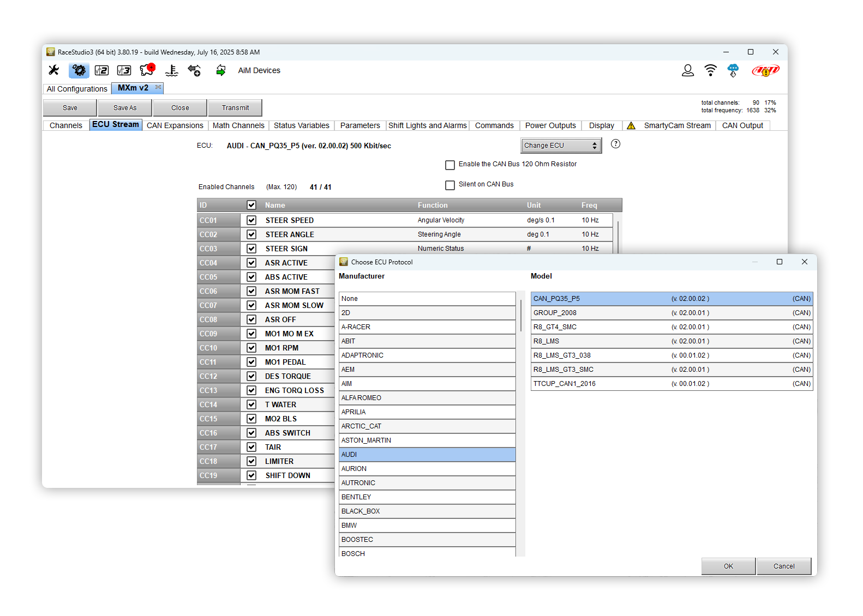The width and height of the screenshot is (863, 616).
Task: Uncheck the STEER ANGLE channel checkbox
Action: (x=251, y=234)
